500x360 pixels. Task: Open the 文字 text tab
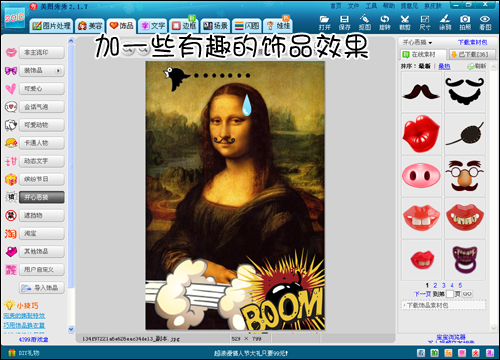(153, 26)
